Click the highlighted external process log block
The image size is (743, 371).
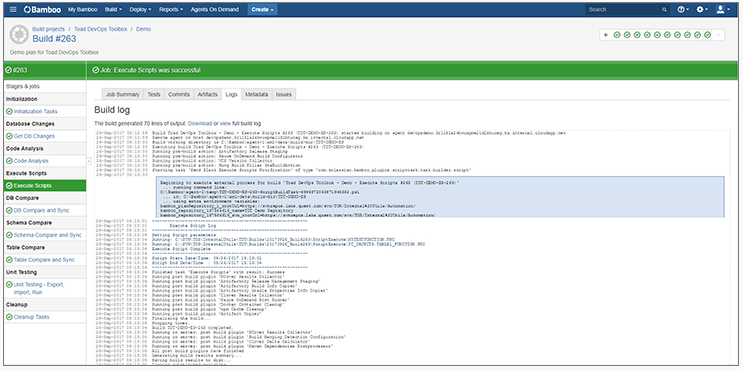(440, 197)
